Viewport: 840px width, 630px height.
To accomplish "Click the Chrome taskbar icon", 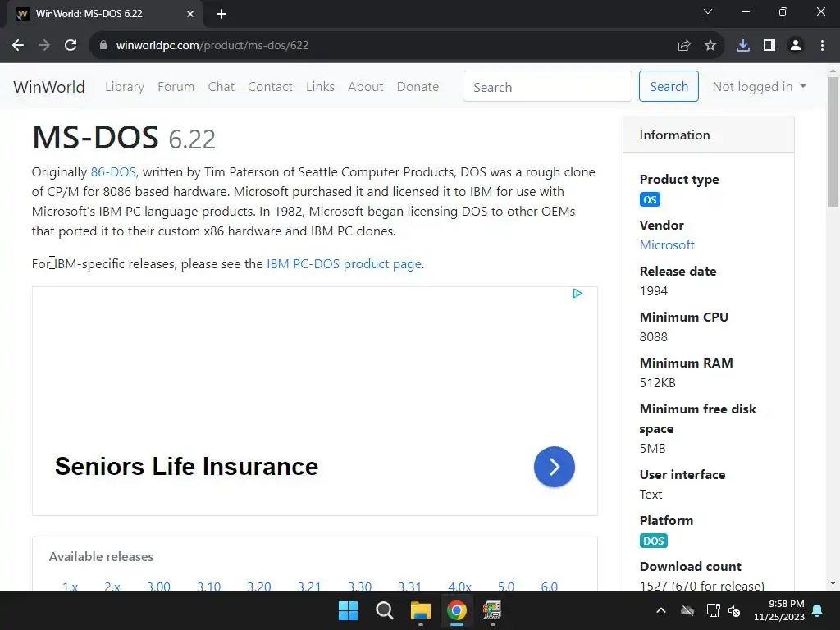I will 457,610.
